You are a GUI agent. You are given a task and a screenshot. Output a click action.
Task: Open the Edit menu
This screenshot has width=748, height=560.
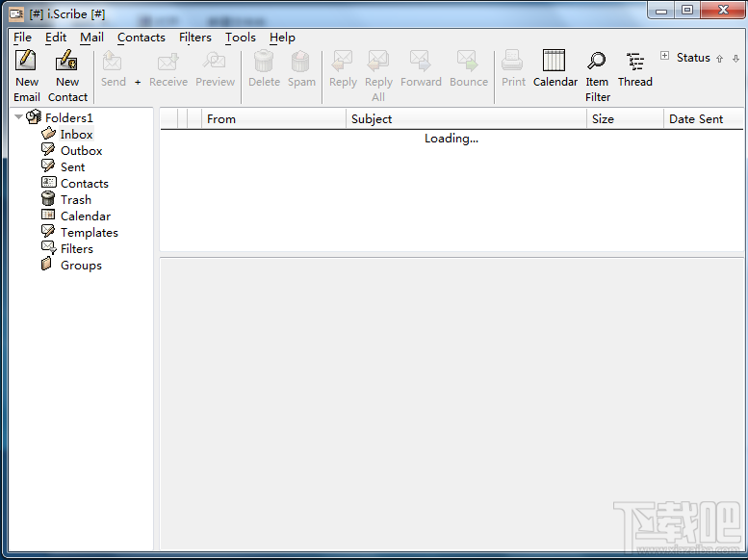56,38
